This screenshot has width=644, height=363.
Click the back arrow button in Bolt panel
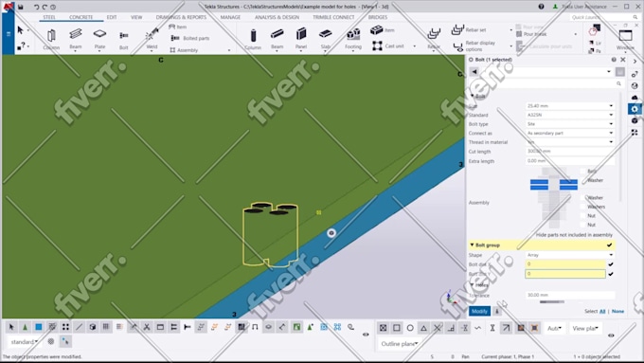[x=474, y=72]
